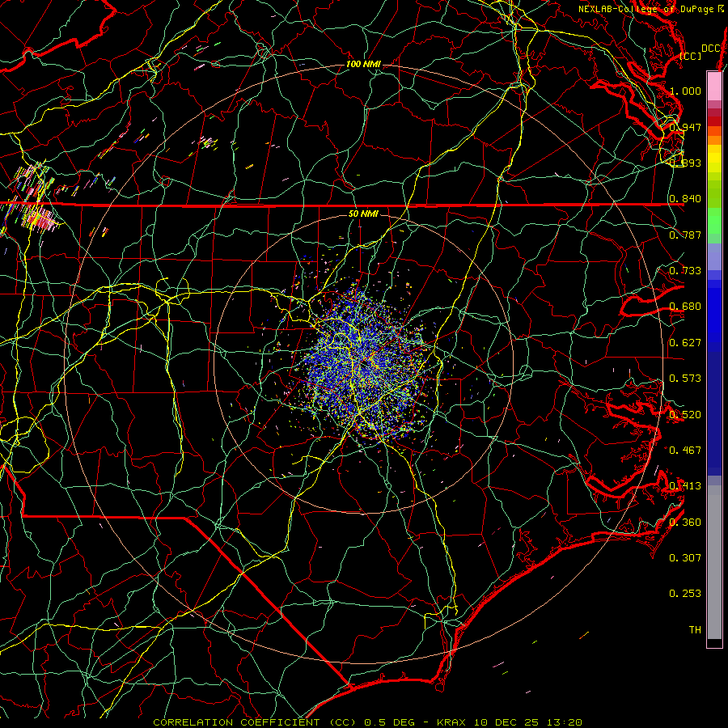The width and height of the screenshot is (728, 728).
Task: Select the 0.893 scale value
Action: (x=685, y=163)
